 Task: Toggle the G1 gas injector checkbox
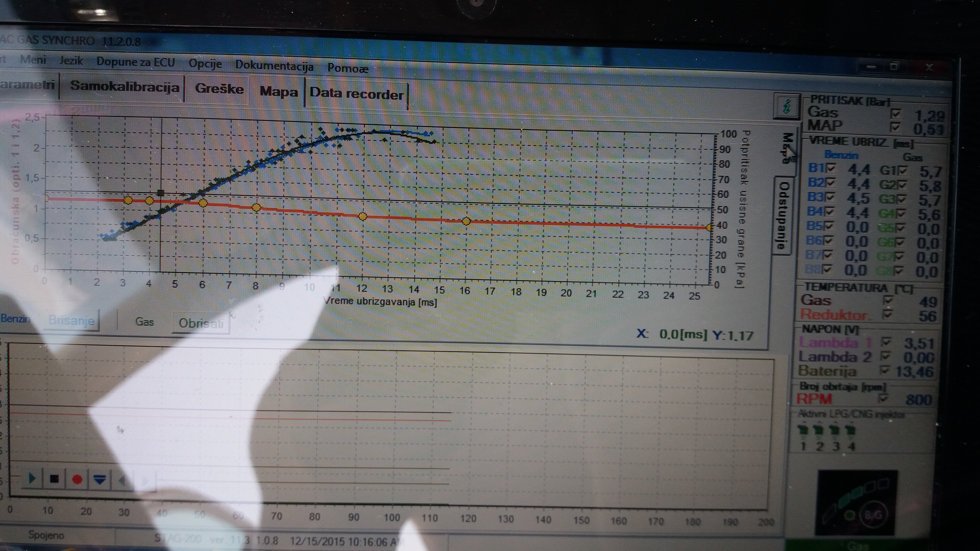902,170
